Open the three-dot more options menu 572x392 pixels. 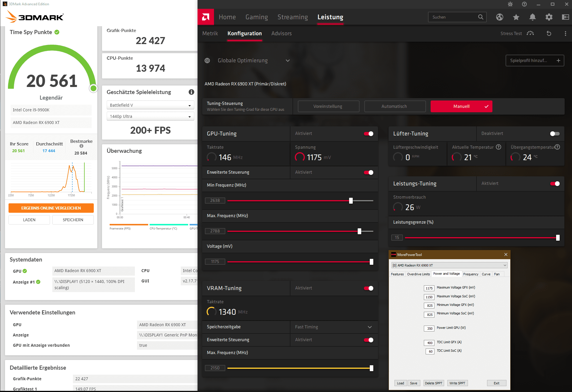click(x=565, y=33)
